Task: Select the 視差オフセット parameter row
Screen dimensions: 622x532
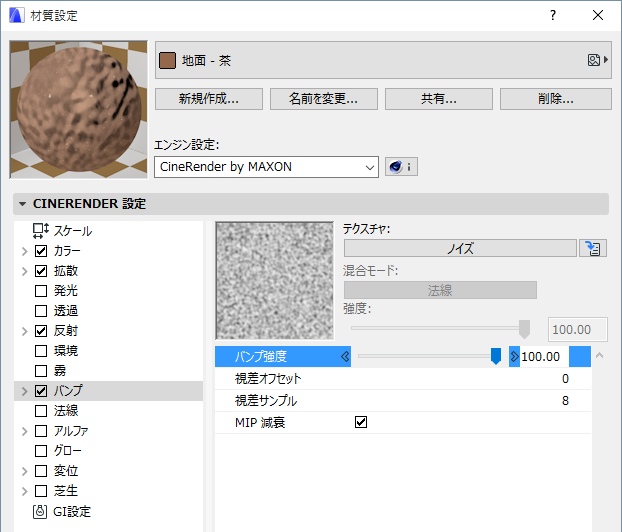Action: tap(403, 378)
